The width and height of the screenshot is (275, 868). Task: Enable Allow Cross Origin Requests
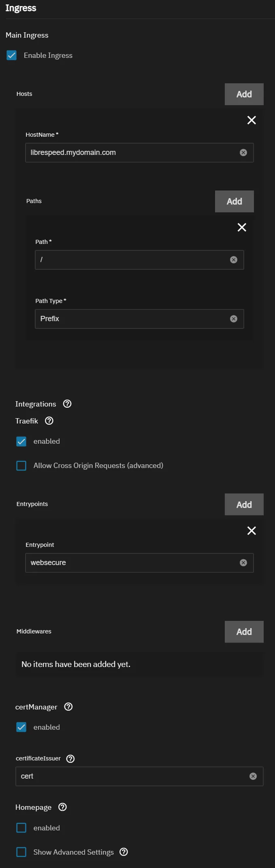pos(21,466)
